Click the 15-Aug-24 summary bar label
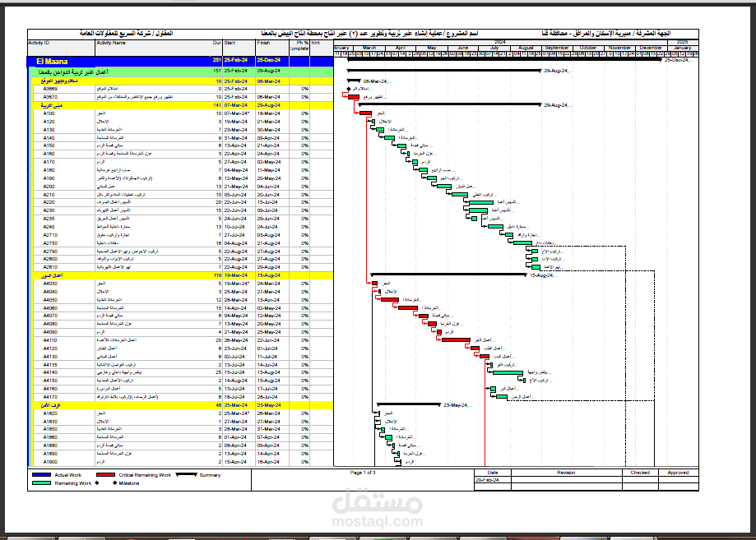 542,275
